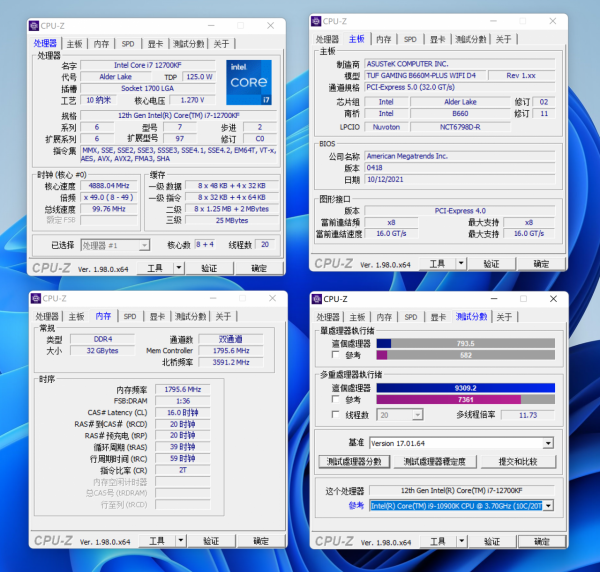Close the top-right CPU-Z mainboard window
600x572 pixels.
coord(553,21)
